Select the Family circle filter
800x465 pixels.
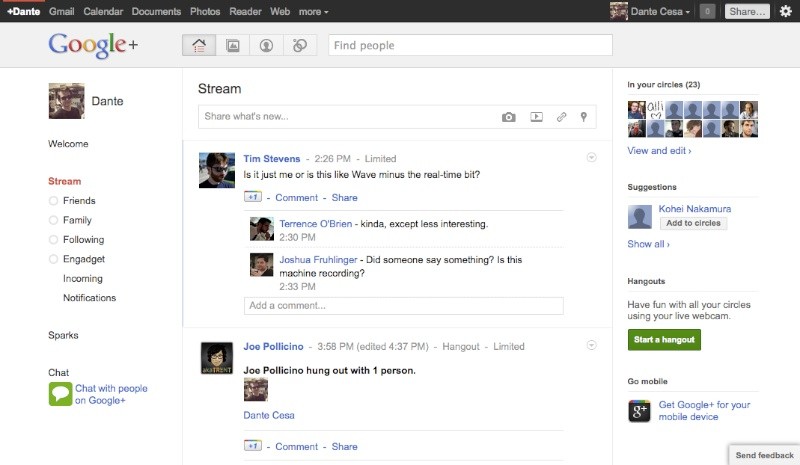(x=70, y=220)
